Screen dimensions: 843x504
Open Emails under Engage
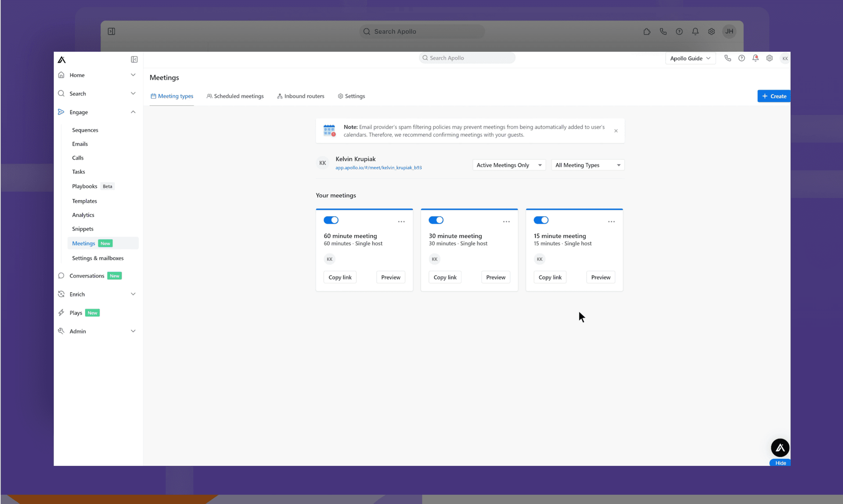80,144
